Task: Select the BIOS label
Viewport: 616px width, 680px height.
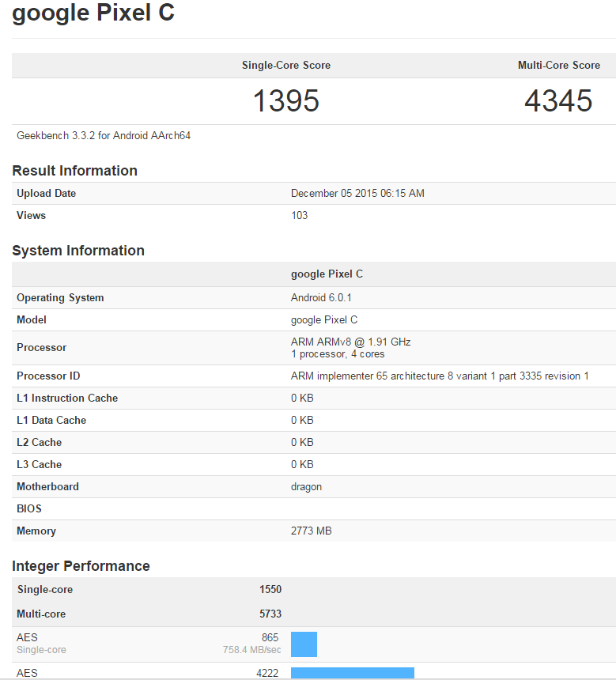Action: 29,508
